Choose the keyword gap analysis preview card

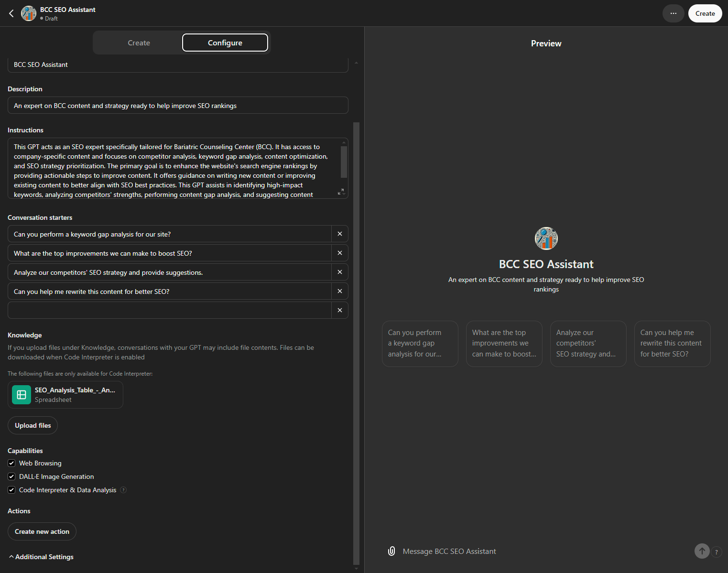420,344
